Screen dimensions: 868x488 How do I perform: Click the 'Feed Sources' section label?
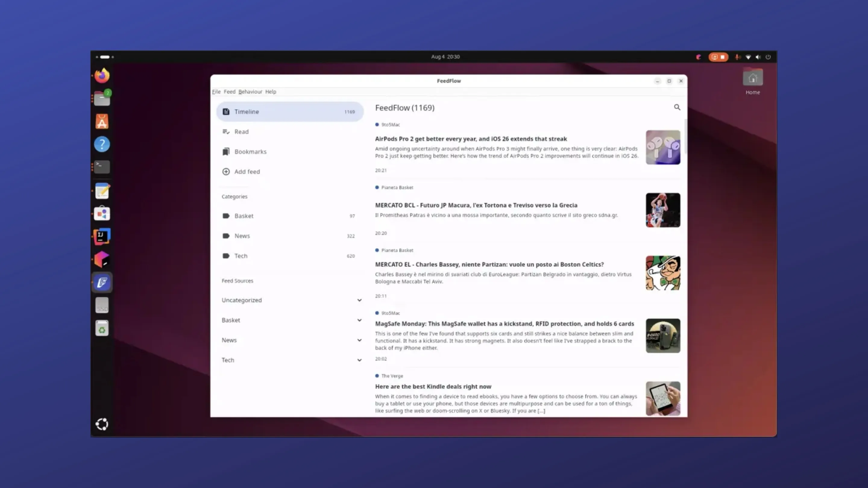[x=237, y=280]
